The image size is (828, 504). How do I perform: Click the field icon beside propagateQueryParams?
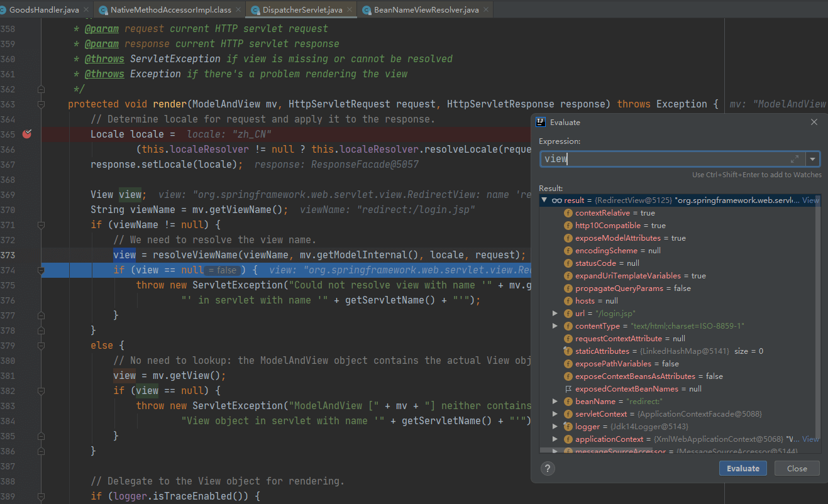click(x=568, y=288)
